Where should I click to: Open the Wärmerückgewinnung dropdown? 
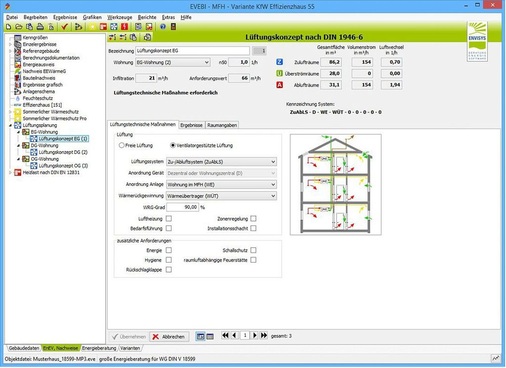click(x=221, y=196)
